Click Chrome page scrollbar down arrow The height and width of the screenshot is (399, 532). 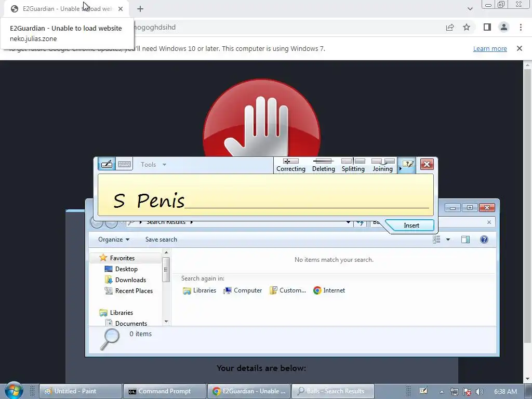click(x=527, y=379)
